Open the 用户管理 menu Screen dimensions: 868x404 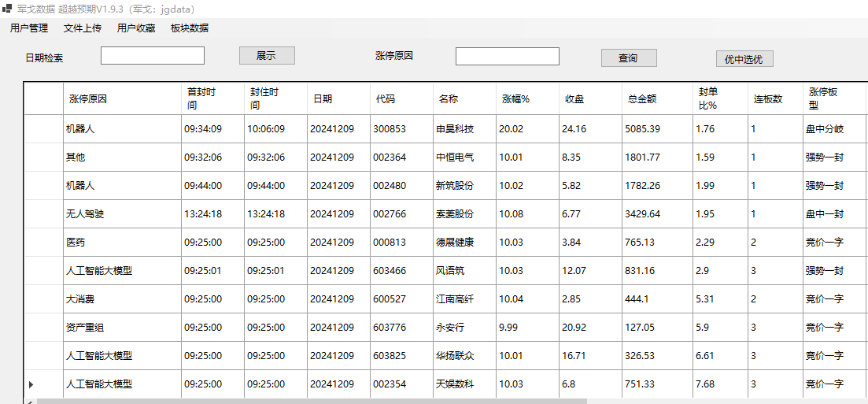[29, 28]
